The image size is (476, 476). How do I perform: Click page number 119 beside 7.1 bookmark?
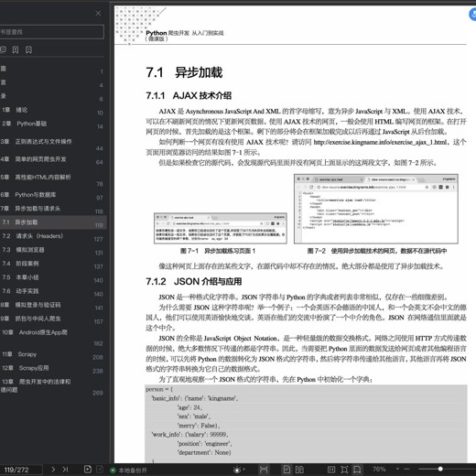point(99,225)
